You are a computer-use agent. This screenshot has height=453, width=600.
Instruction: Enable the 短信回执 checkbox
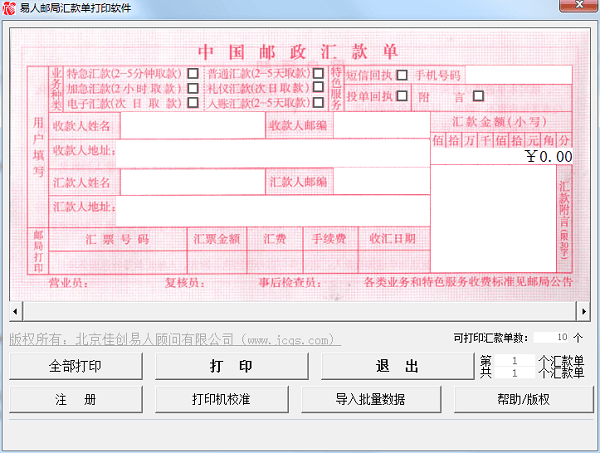402,75
